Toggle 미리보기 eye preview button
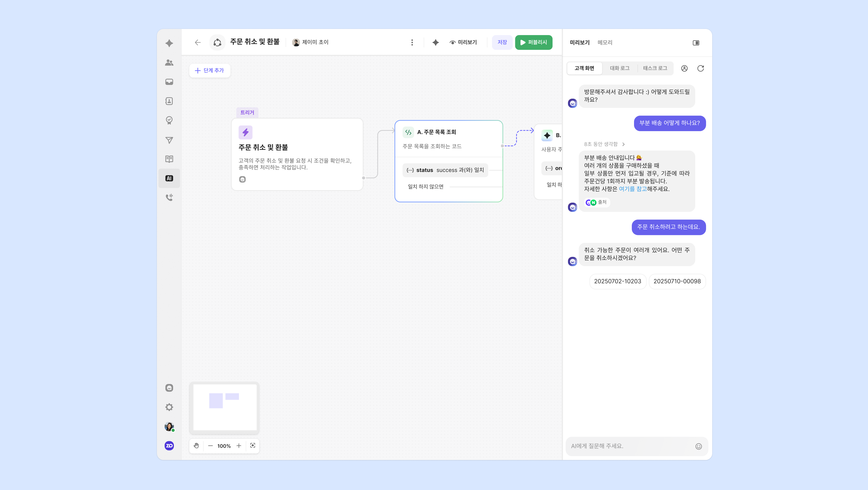868x490 pixels. pos(463,43)
